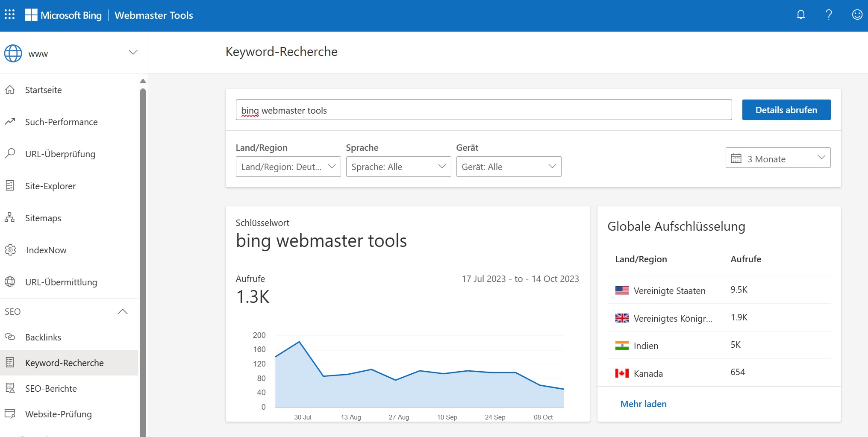
Task: Click the URL-Überprüfung magnifier icon
Action: pyautogui.click(x=10, y=154)
